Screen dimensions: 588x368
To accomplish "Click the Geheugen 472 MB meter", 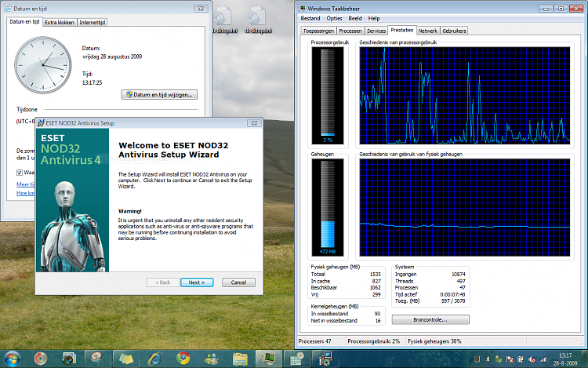I will (x=328, y=207).
